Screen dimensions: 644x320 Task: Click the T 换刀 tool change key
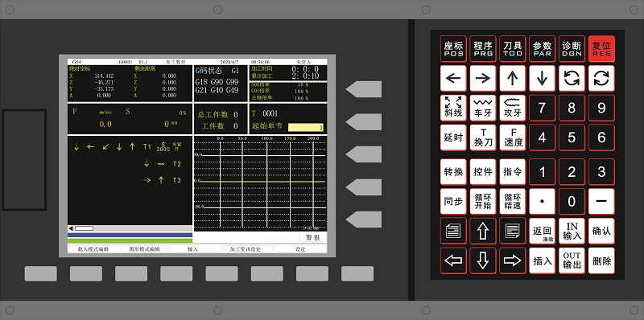[x=482, y=137]
